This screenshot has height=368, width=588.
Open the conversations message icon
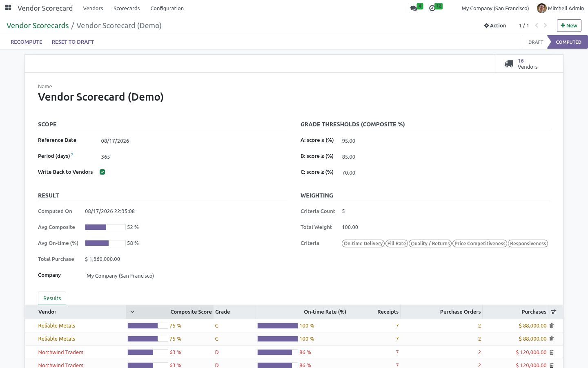pos(414,8)
